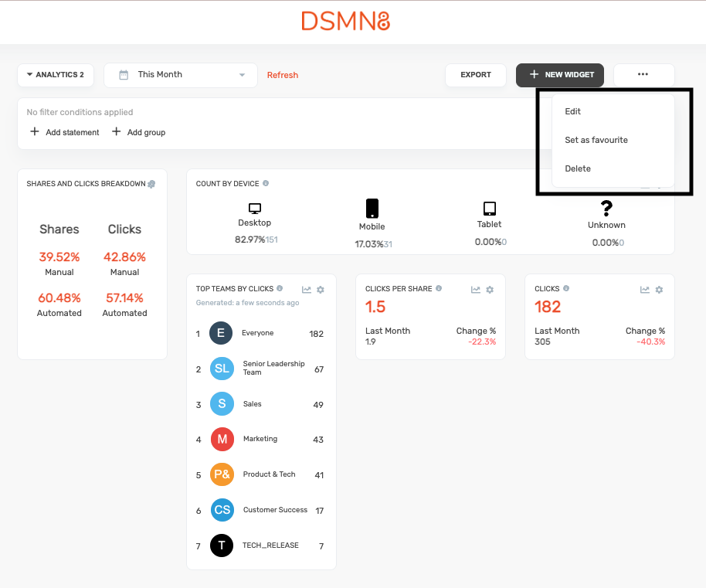Click the Export button

[x=476, y=75]
